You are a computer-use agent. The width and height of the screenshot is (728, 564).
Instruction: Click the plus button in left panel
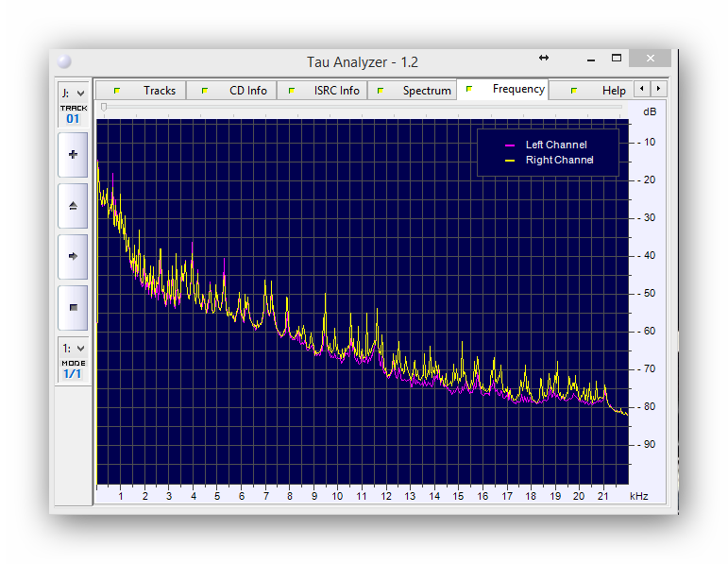click(x=73, y=155)
